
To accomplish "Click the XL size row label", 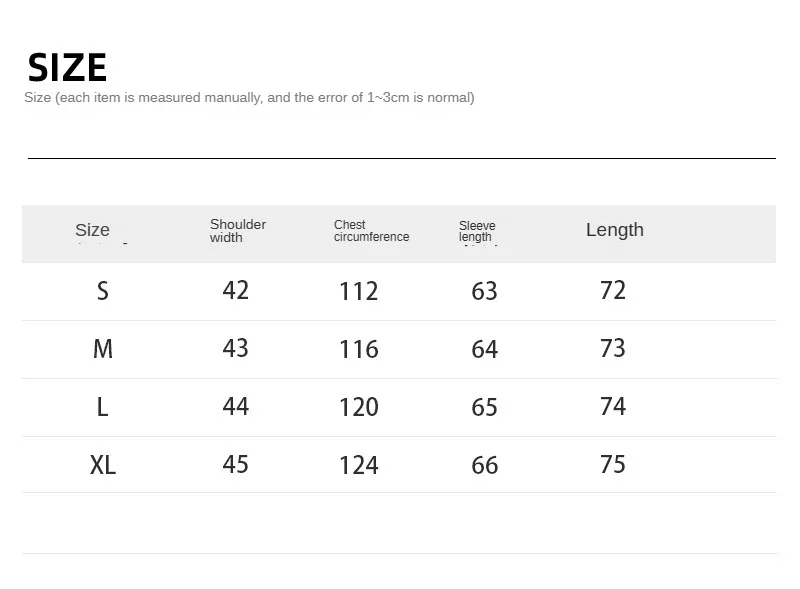I will point(103,465).
